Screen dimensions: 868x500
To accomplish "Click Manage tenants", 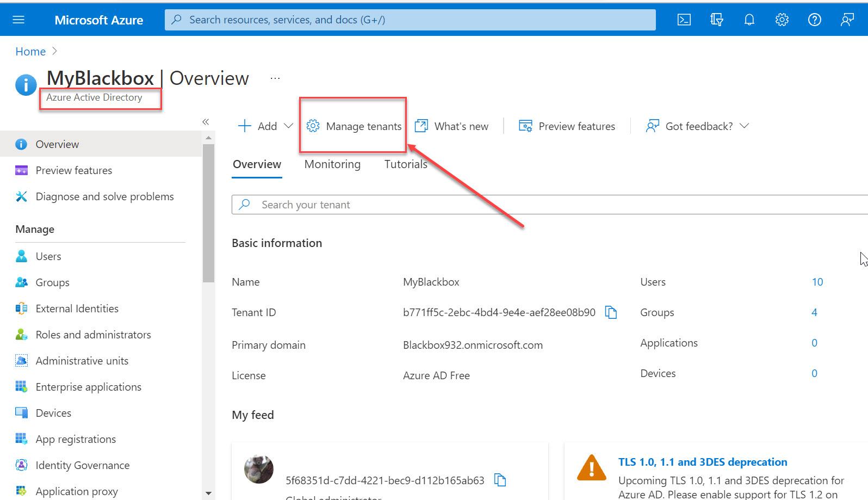I will (354, 126).
